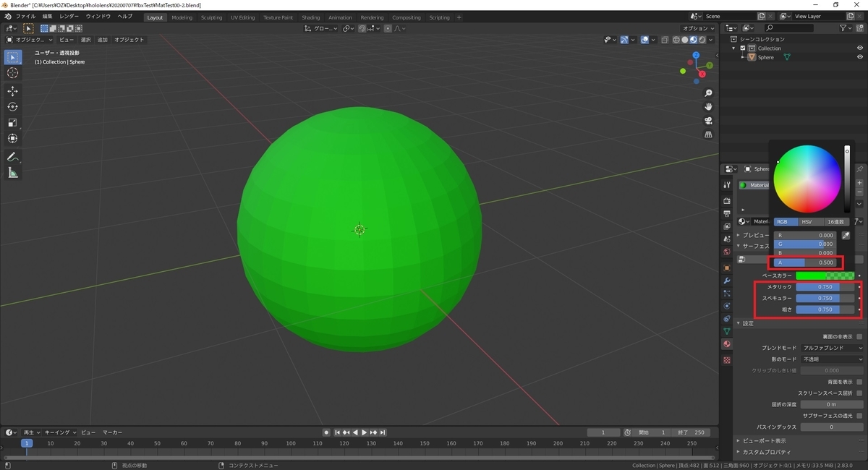Select the Select Box tool
The height and width of the screenshot is (470, 868).
[x=13, y=57]
